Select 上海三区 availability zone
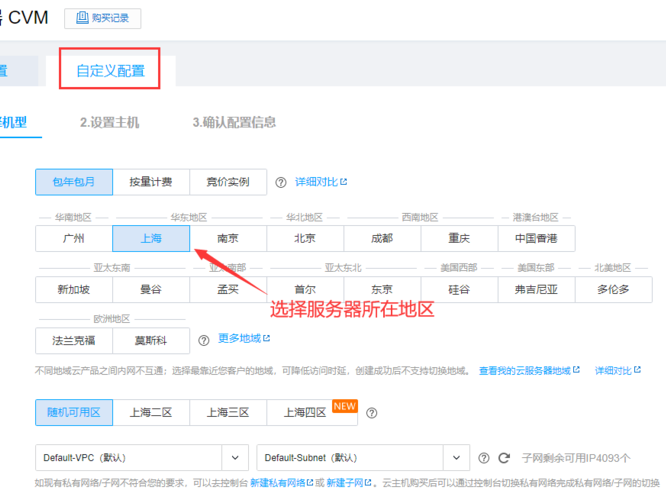The width and height of the screenshot is (666, 500). [228, 412]
